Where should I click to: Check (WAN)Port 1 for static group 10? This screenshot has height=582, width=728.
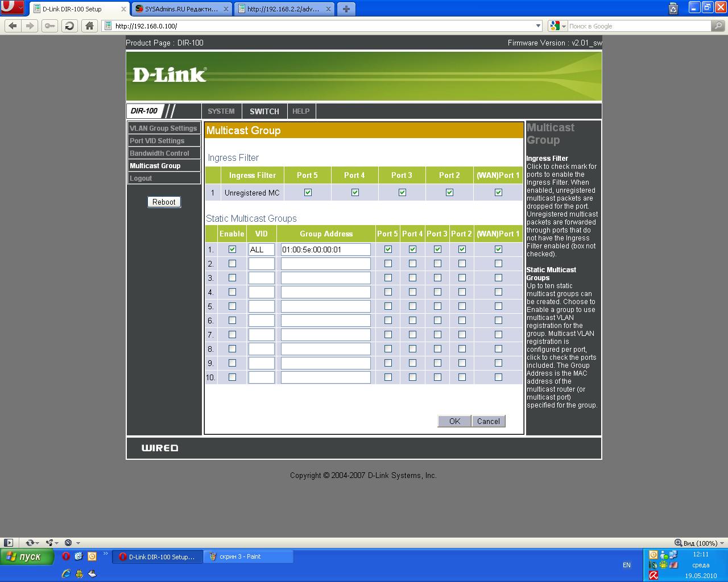click(x=498, y=377)
